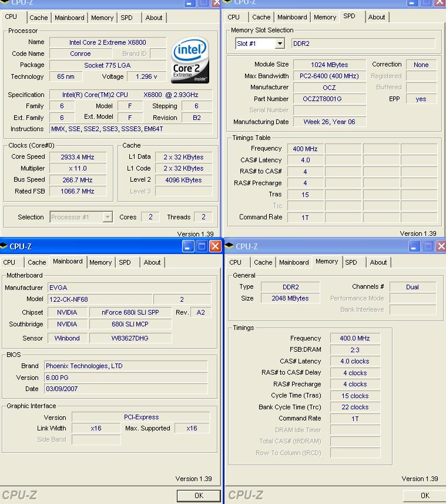Open the About tab in the SPD window

click(x=377, y=17)
